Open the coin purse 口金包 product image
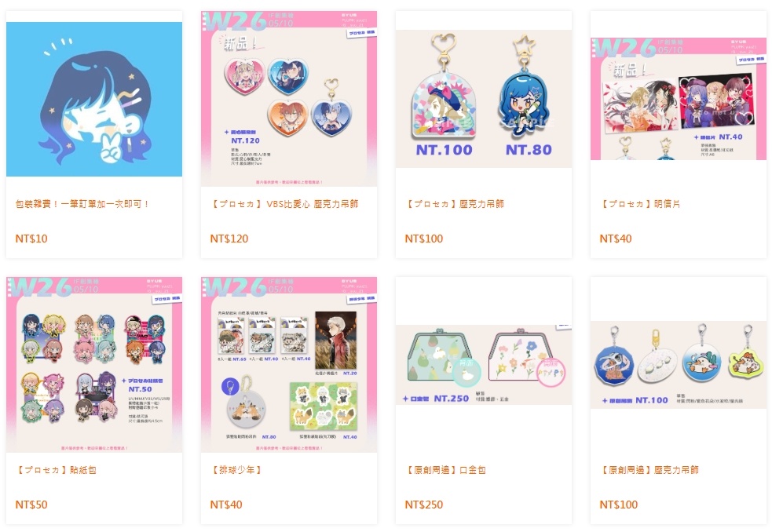Image resolution: width=772 pixels, height=532 pixels. (x=484, y=365)
